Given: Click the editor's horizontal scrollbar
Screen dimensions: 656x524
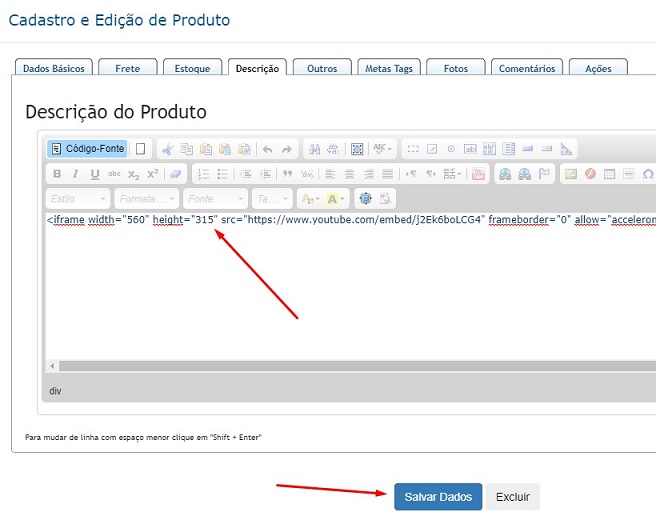Looking at the screenshot, I should coord(350,367).
